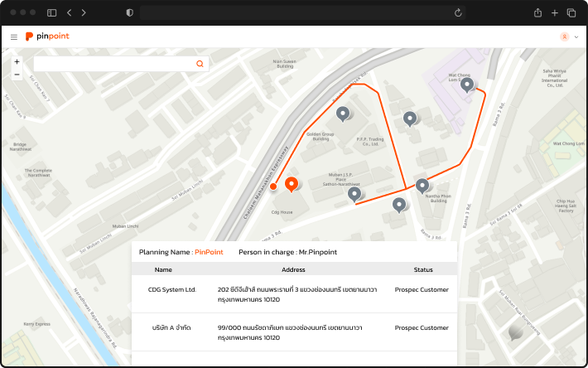The width and height of the screenshot is (588, 368).
Task: Select the gray pin at Golden Group Building
Action: (343, 114)
